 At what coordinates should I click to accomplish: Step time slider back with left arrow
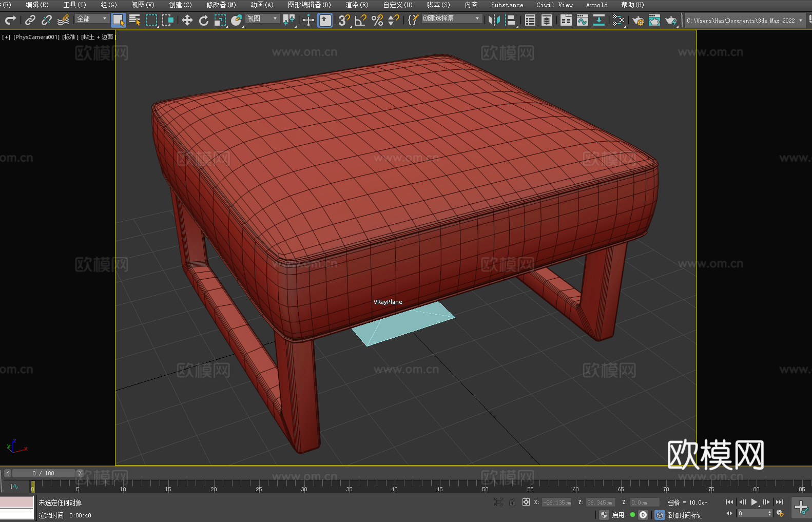pyautogui.click(x=7, y=473)
